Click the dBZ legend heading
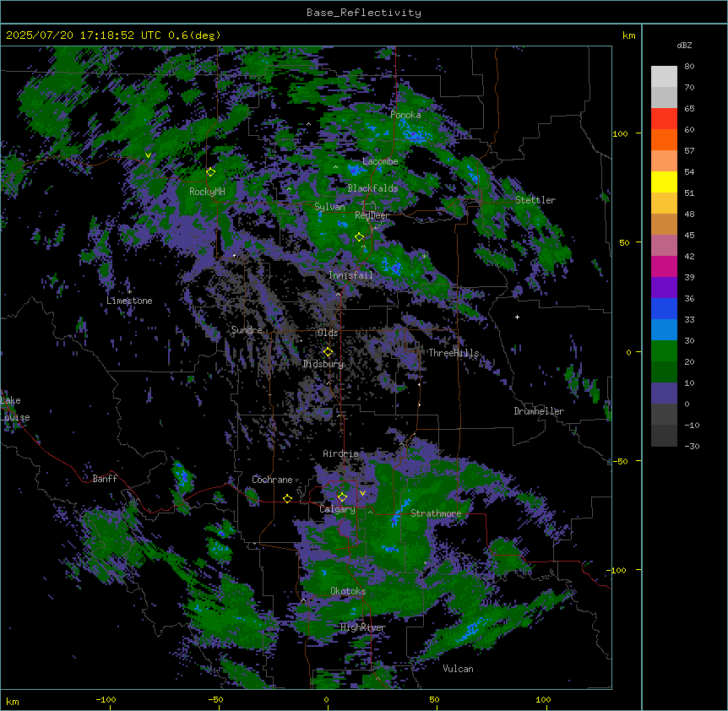The image size is (728, 711). click(684, 45)
